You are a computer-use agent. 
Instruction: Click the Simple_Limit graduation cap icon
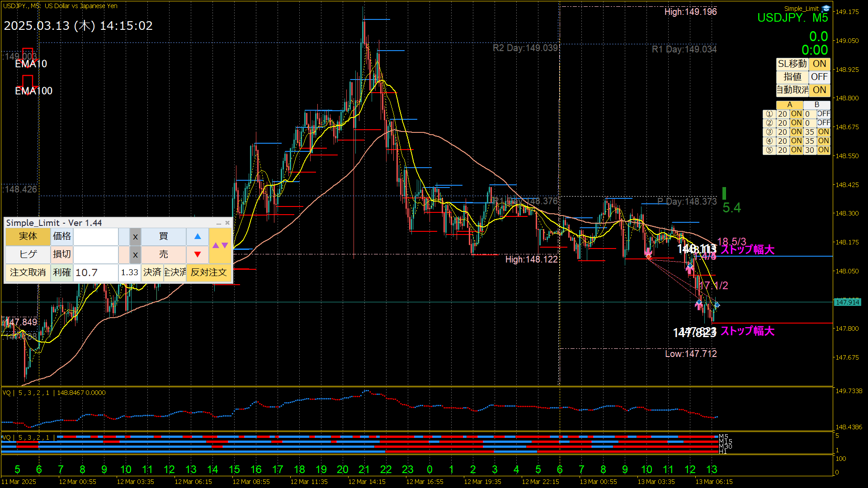pos(826,9)
